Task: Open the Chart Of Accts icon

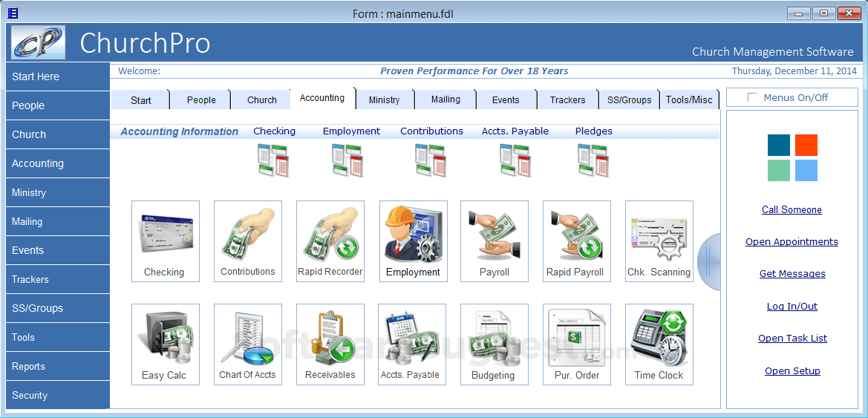Action: pyautogui.click(x=247, y=344)
